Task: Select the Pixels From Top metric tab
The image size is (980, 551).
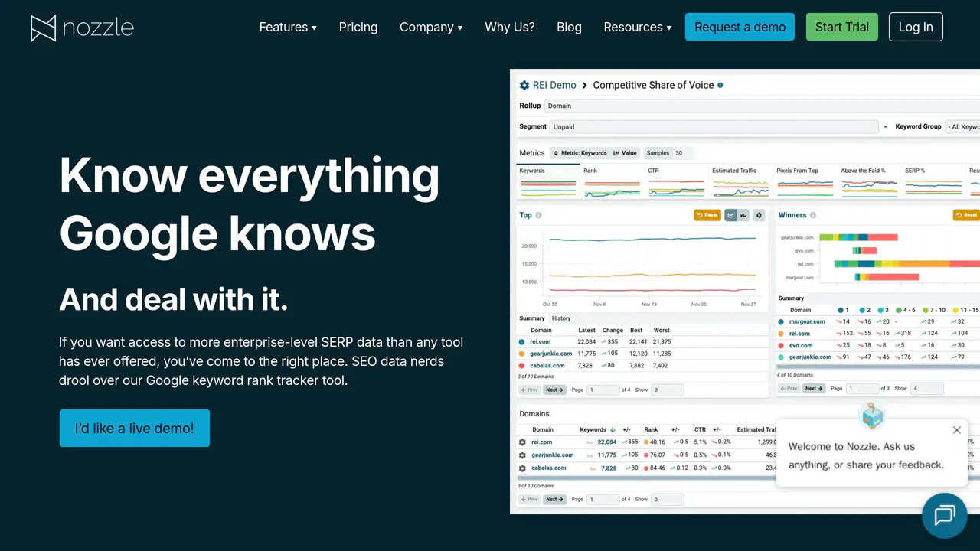Action: click(x=805, y=181)
